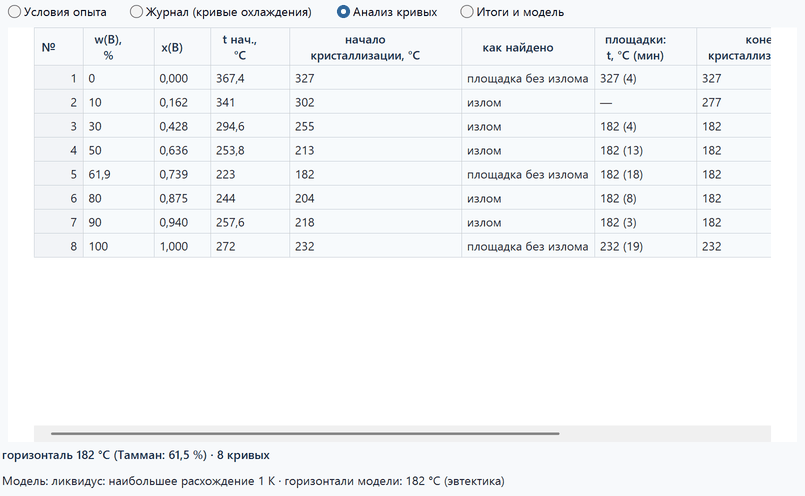Click the x(B) cell 1,000
This screenshot has width=805, height=496.
(182, 246)
